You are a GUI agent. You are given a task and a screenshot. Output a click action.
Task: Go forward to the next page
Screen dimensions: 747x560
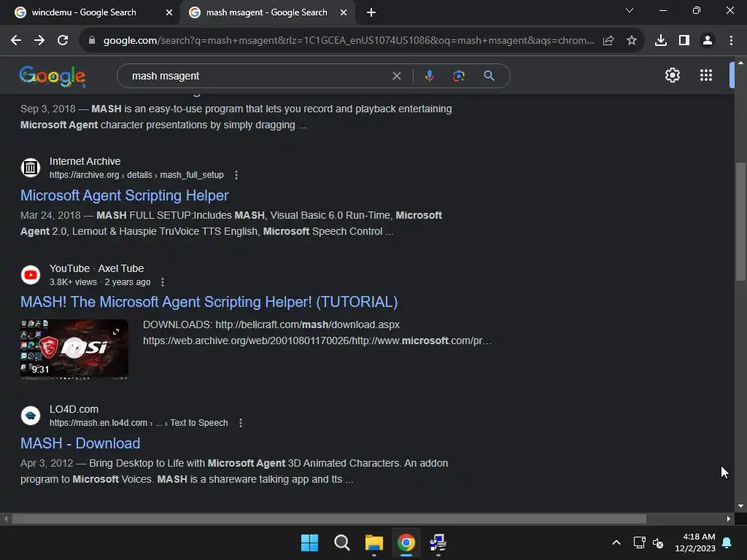tap(39, 41)
